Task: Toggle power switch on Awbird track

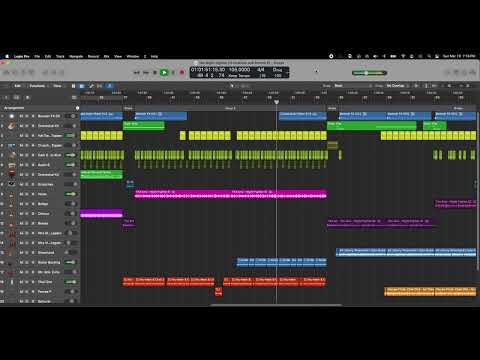Action: (70, 165)
